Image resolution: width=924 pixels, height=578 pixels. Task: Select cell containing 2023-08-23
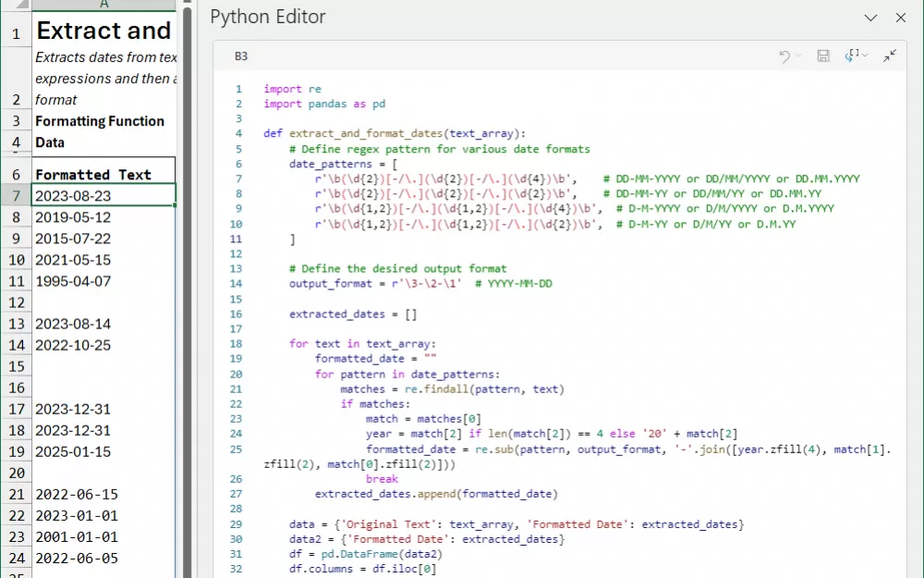pyautogui.click(x=103, y=196)
